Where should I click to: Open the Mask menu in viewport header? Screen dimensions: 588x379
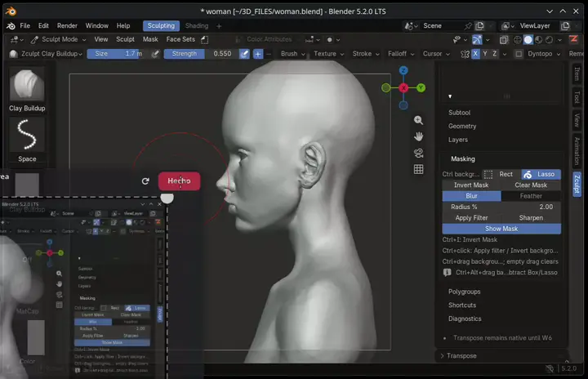pos(150,39)
